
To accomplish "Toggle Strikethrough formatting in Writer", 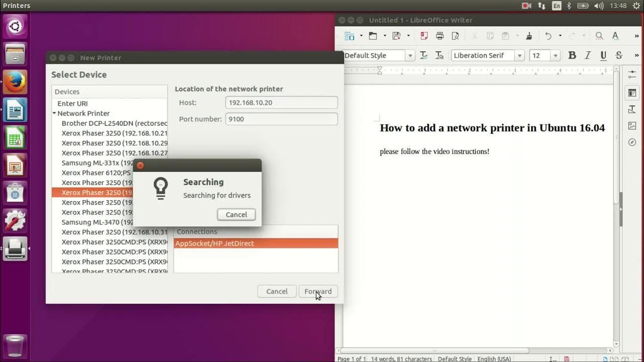I will [619, 55].
